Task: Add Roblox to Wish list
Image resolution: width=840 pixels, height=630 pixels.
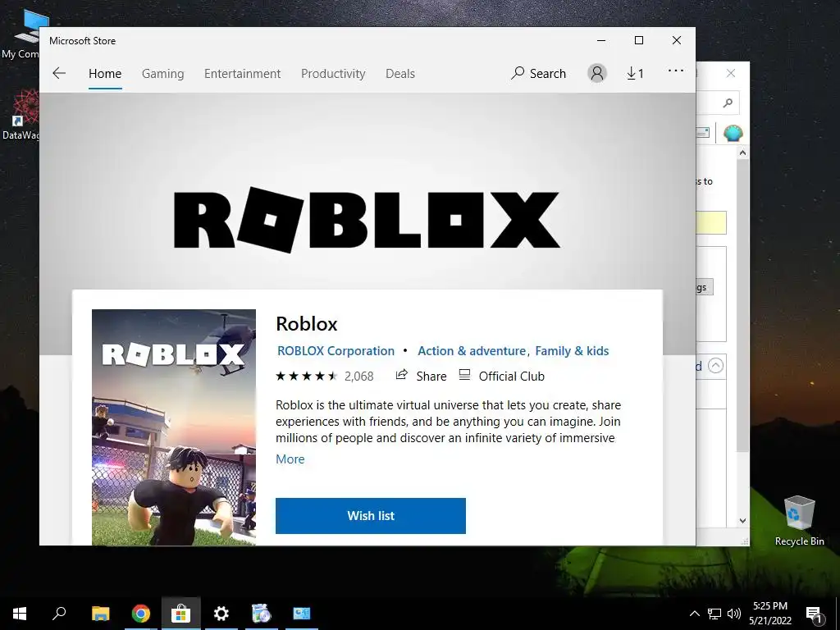Action: (371, 516)
